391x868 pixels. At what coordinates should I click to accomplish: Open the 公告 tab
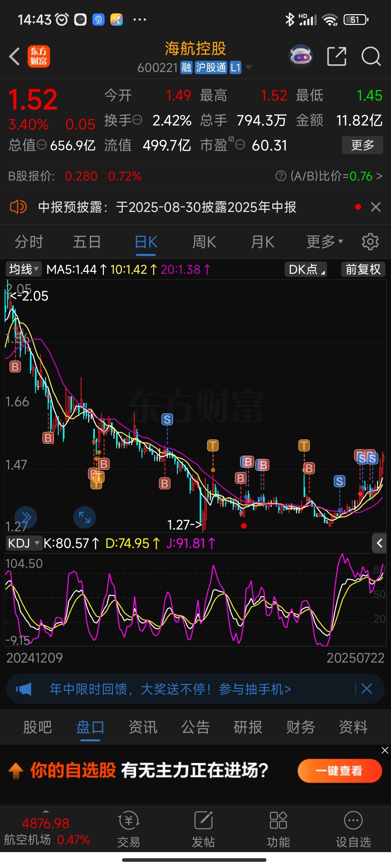coord(195,727)
